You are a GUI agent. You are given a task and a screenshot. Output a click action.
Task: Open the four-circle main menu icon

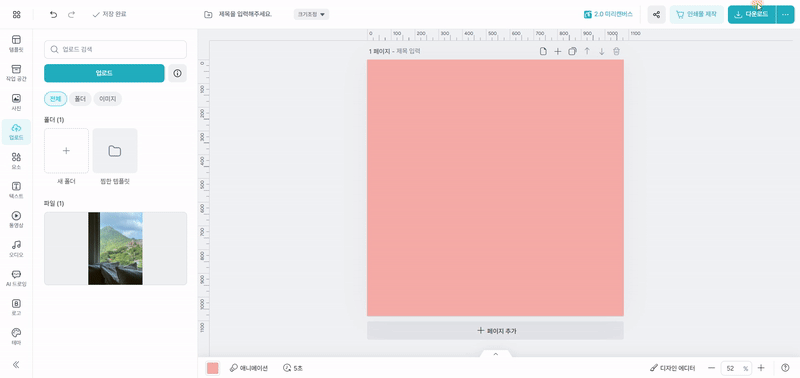pos(16,14)
